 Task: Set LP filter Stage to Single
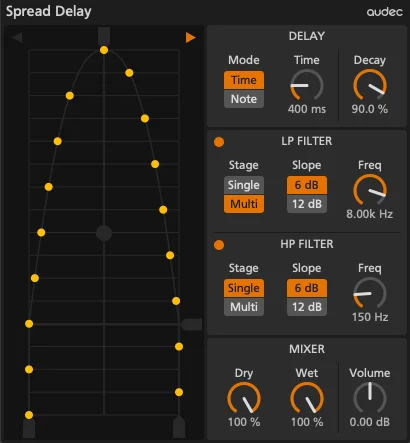pyautogui.click(x=244, y=185)
